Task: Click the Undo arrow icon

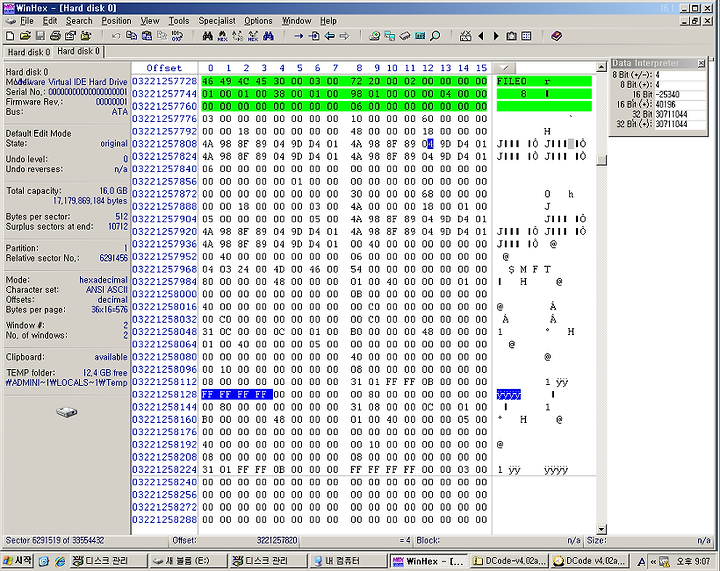Action: point(116,36)
